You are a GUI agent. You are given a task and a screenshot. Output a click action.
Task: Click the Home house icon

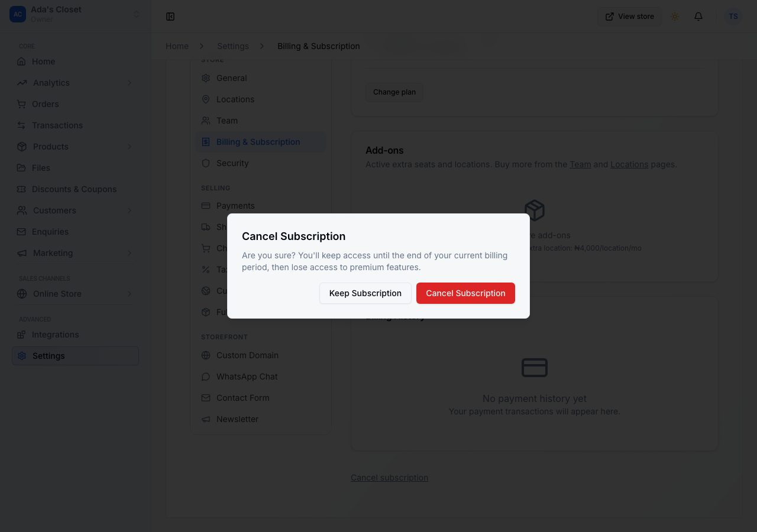click(22, 61)
